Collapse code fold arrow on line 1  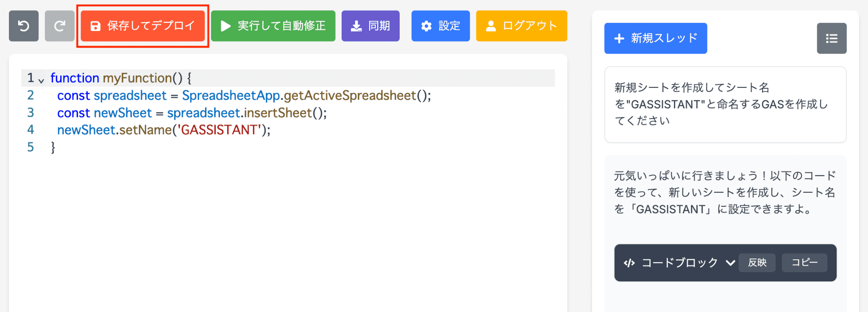[41, 80]
